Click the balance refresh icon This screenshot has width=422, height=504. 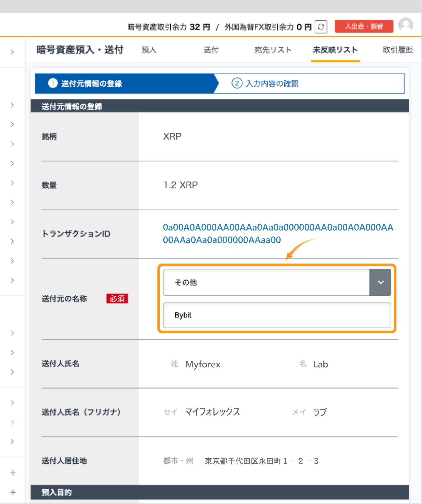coord(321,27)
